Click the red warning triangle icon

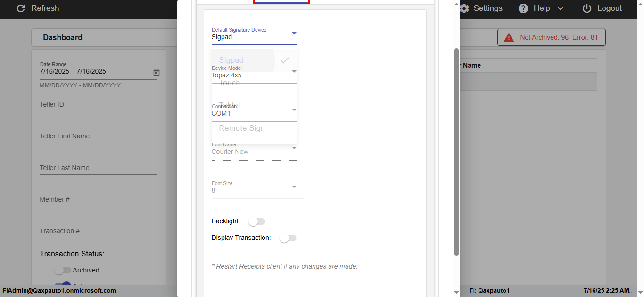509,37
